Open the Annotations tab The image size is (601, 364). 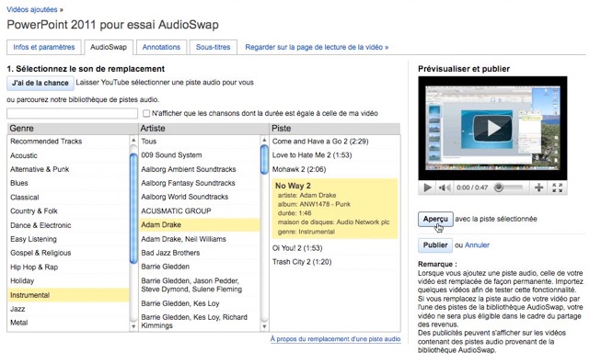[161, 47]
